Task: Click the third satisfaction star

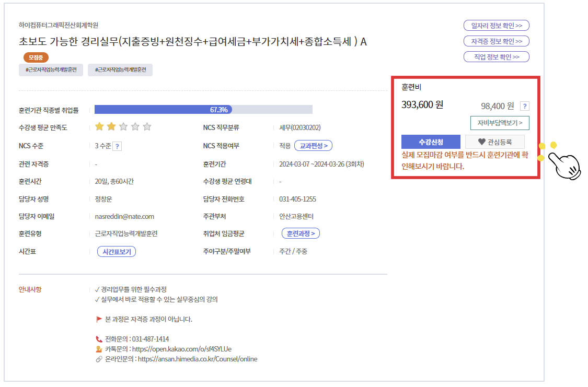Action: point(123,126)
